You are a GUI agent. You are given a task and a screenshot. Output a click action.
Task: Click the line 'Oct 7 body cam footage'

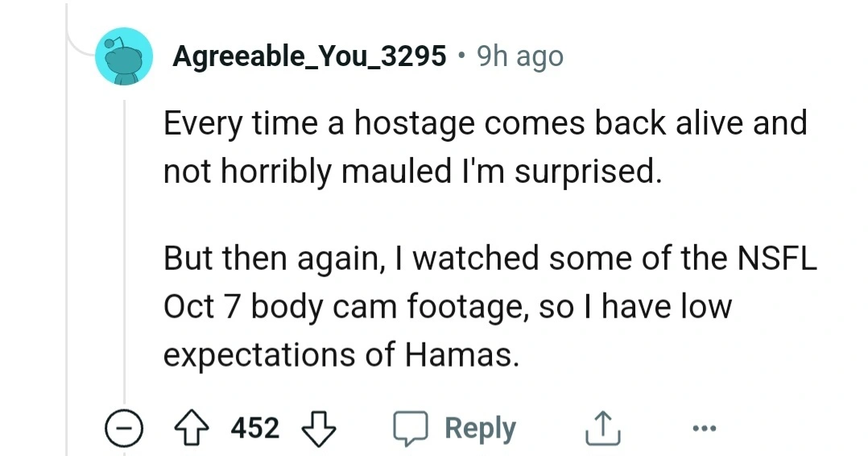448,307
